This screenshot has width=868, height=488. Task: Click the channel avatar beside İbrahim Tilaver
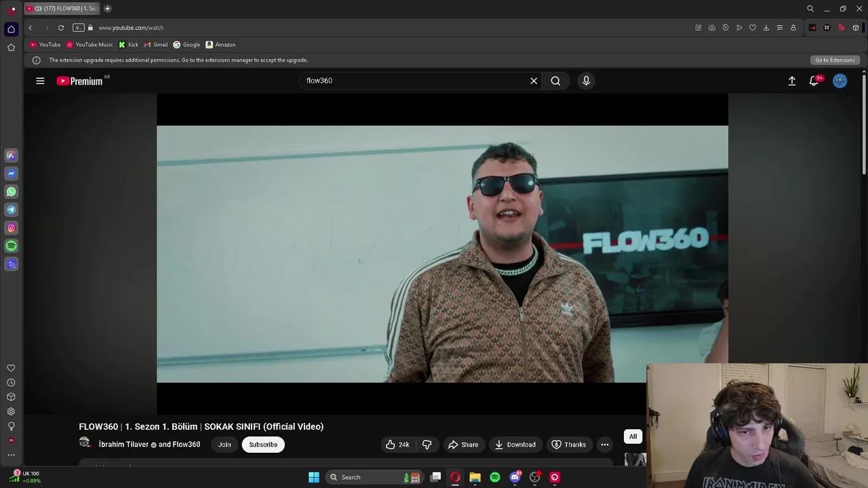pyautogui.click(x=85, y=443)
